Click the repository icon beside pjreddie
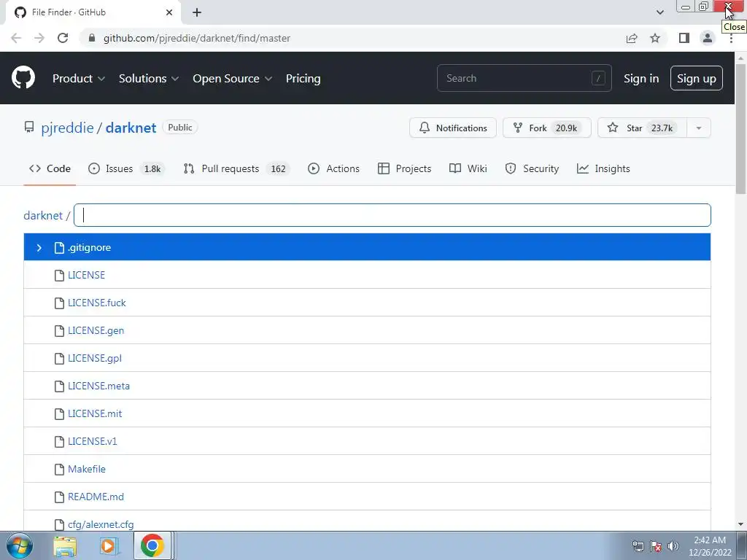Viewport: 747px width, 560px height. pos(29,127)
